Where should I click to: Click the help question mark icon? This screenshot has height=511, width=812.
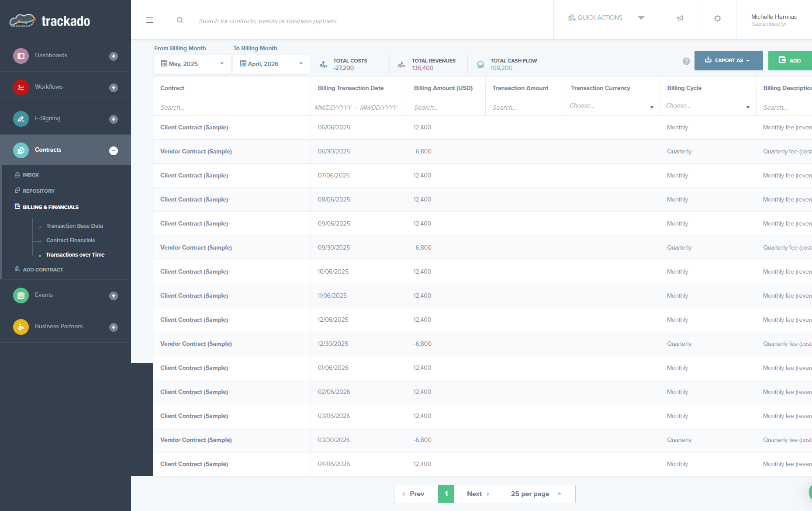(686, 61)
